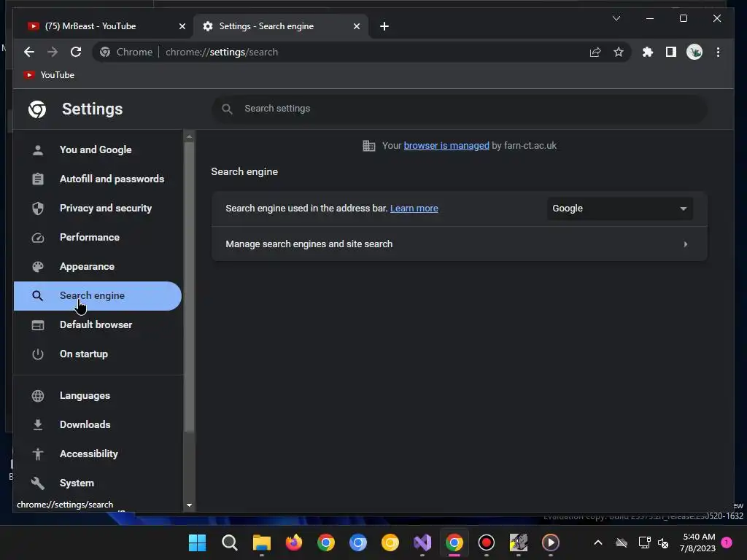This screenshot has width=747, height=560.
Task: Open the pink notification badge
Action: click(x=727, y=542)
